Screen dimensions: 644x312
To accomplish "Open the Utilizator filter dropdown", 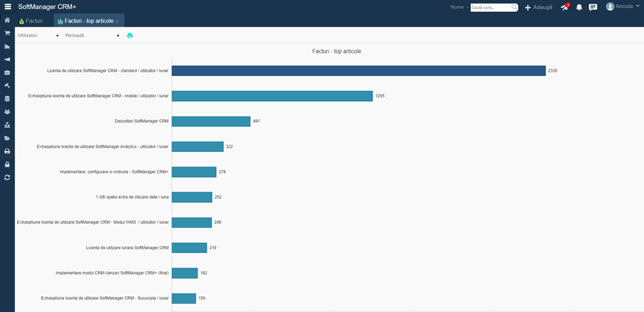I will pyautogui.click(x=38, y=36).
